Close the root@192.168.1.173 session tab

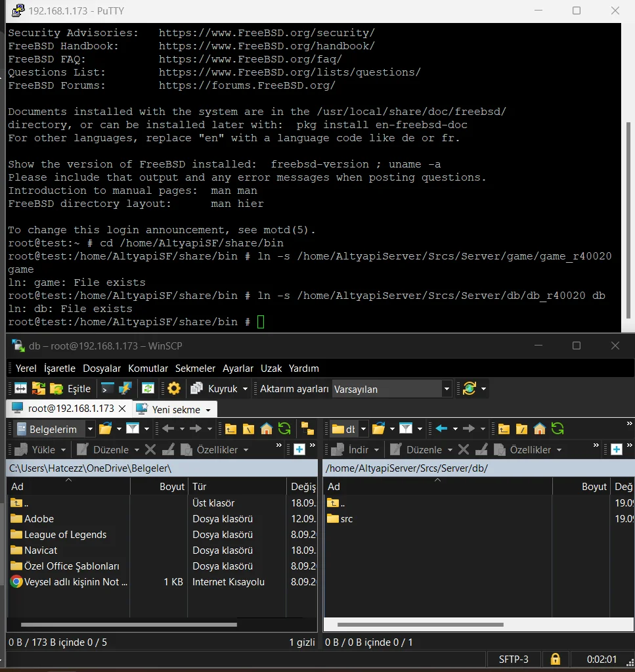pyautogui.click(x=122, y=409)
